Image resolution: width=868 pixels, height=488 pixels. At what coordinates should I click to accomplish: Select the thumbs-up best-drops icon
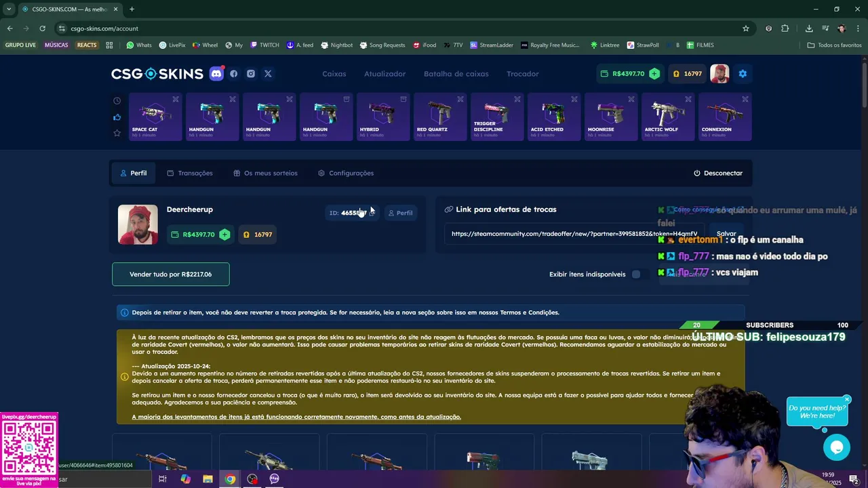pos(117,117)
